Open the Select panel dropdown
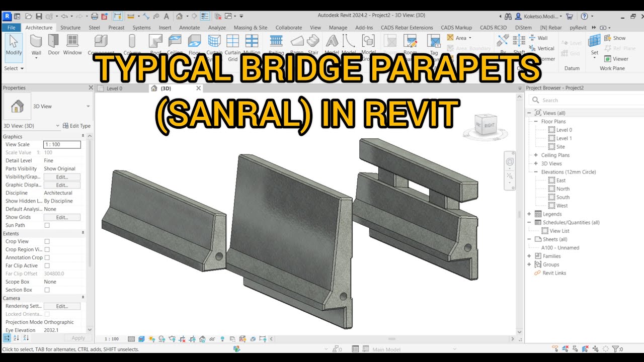 (x=14, y=68)
